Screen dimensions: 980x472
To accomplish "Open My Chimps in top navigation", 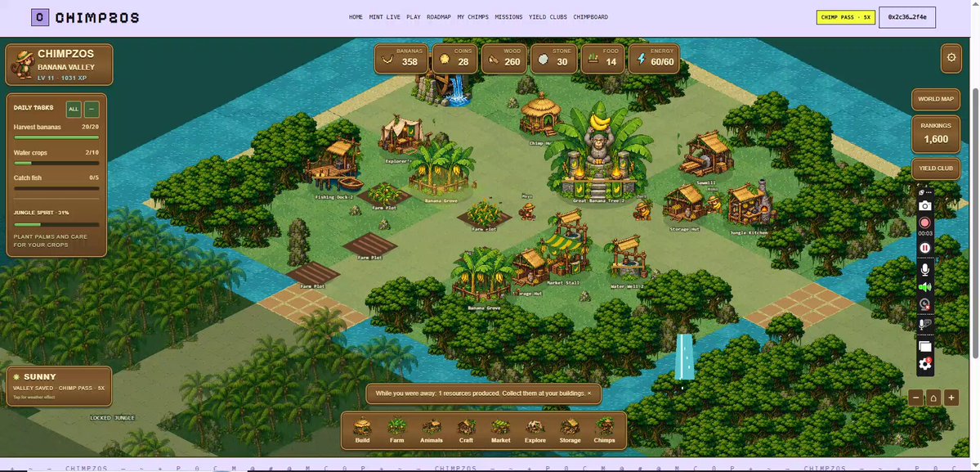I will 473,17.
